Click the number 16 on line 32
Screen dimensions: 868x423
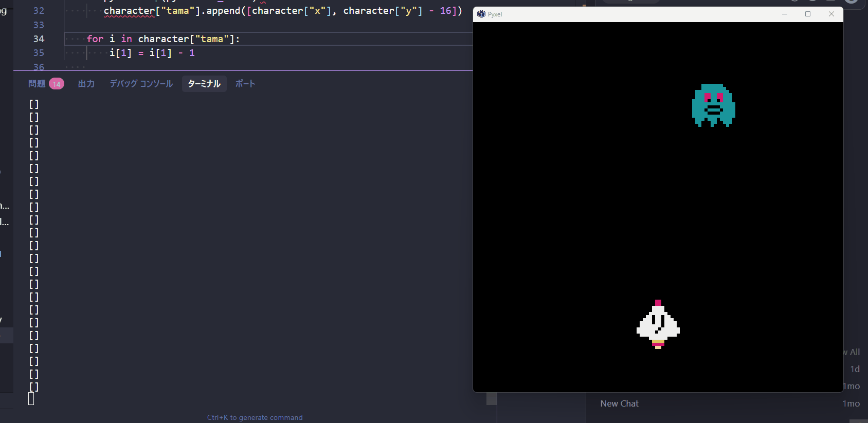(x=445, y=11)
